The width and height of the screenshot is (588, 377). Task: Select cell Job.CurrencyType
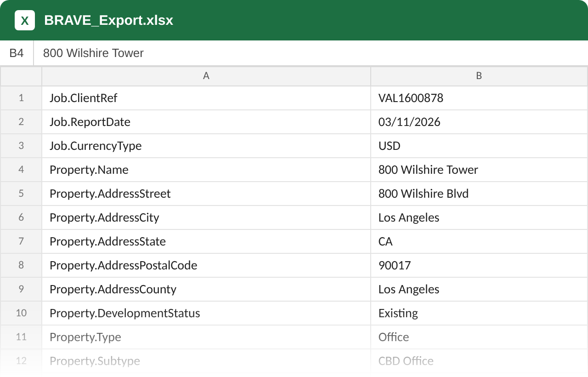pos(206,146)
